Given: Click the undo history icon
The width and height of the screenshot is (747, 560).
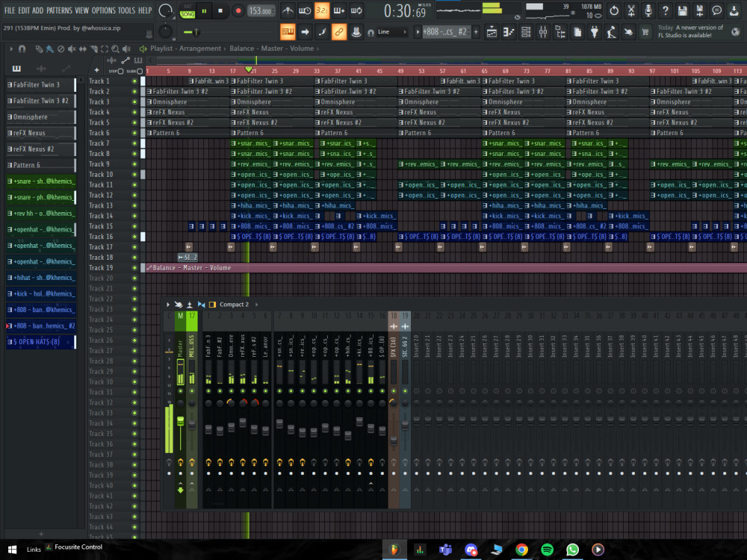Looking at the screenshot, I should pos(614,10).
